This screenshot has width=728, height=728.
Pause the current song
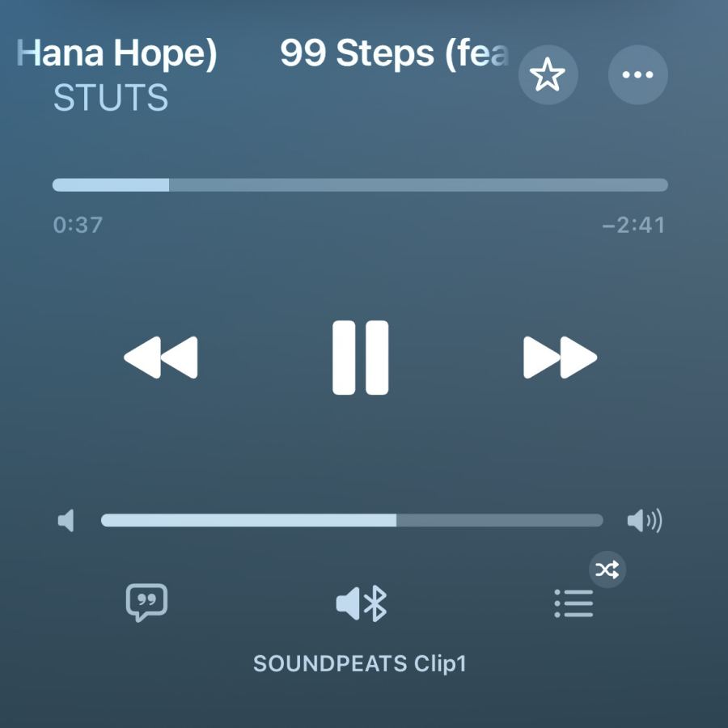[x=360, y=358]
